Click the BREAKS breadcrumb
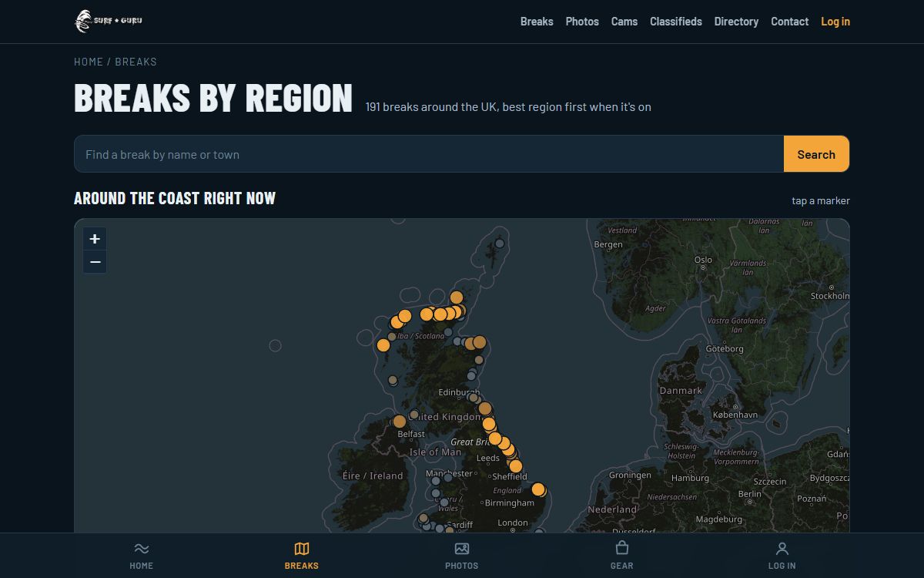 pos(136,62)
